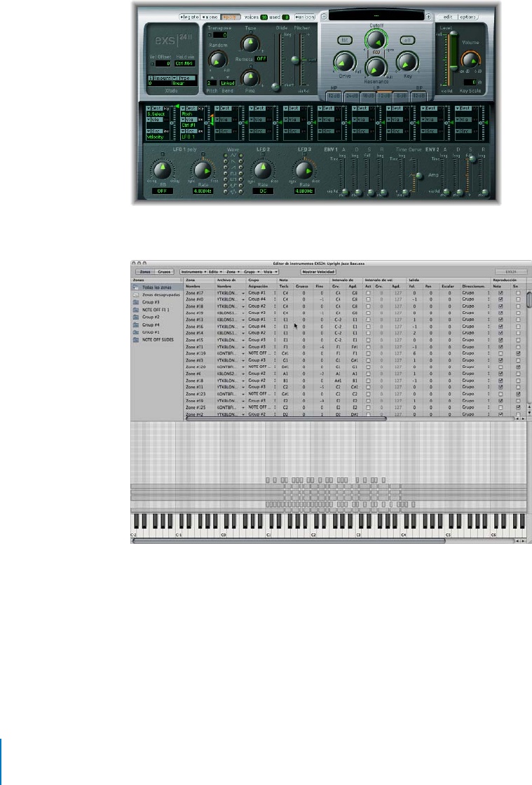The height and width of the screenshot is (785, 532).
Task: Toggle Sin checkbox for Zone #119
Action: (x=518, y=353)
